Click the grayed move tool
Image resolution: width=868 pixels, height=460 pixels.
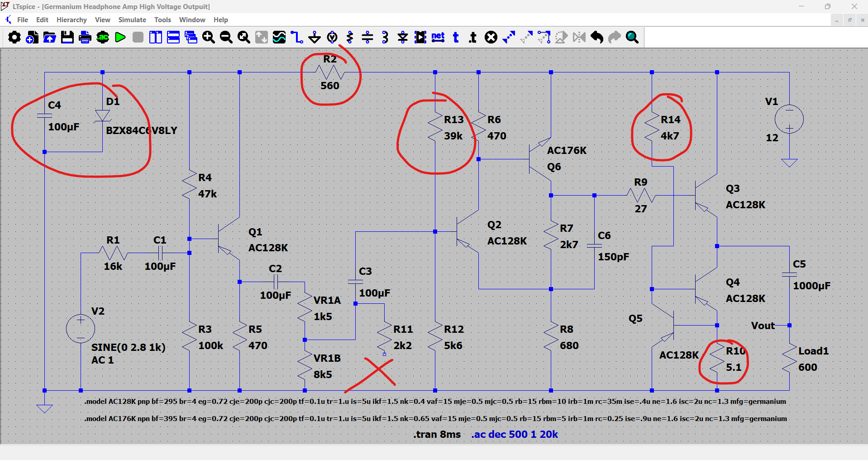click(x=526, y=37)
